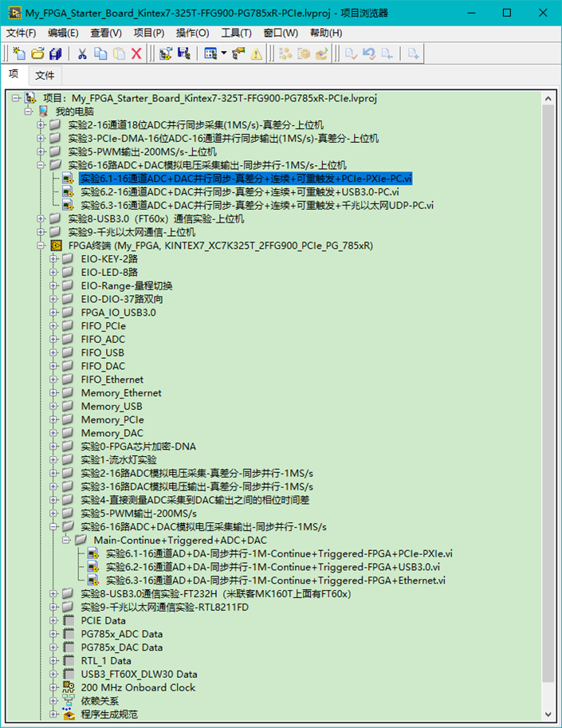Image resolution: width=562 pixels, height=728 pixels.
Task: Click the Memory_DAC folder icon
Action: tap(68, 433)
